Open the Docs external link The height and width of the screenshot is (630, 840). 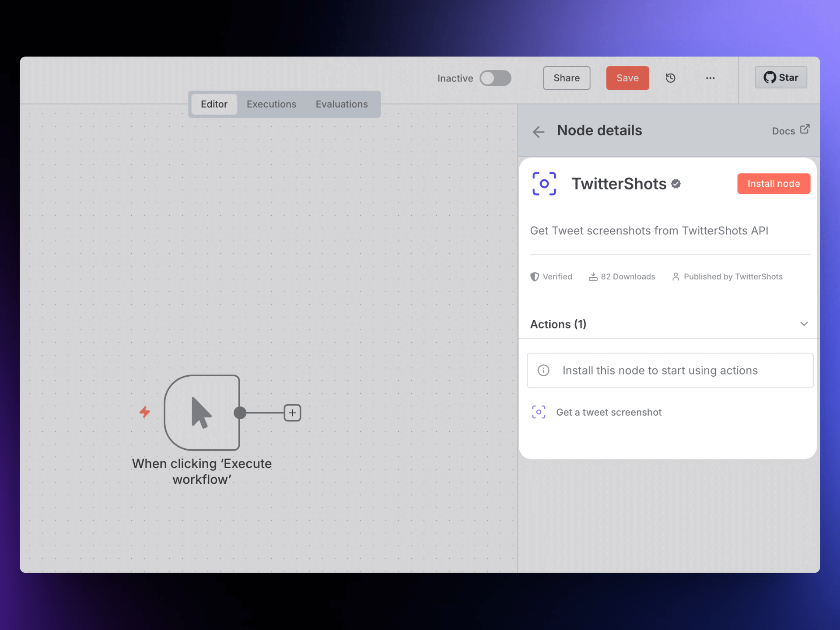pos(790,131)
